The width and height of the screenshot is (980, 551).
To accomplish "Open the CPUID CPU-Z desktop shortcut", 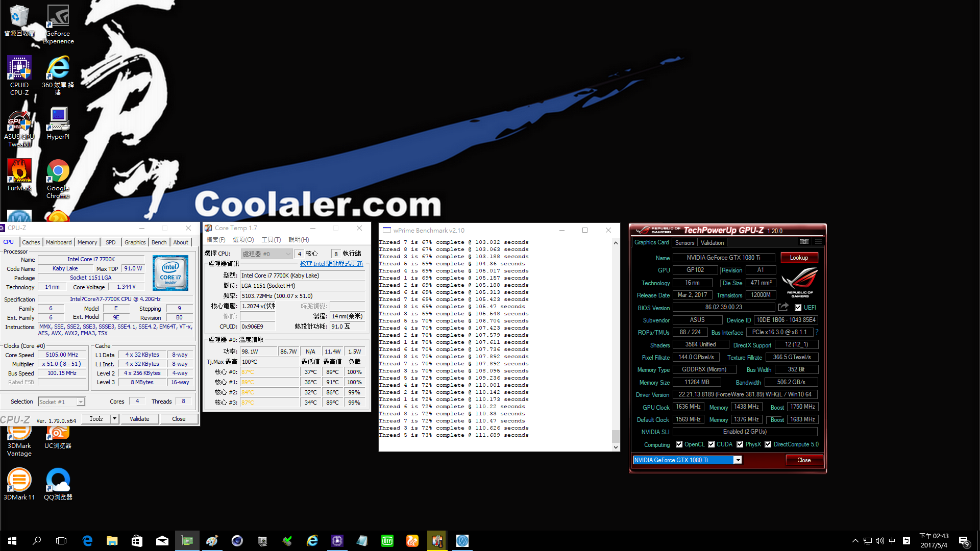I will click(19, 76).
